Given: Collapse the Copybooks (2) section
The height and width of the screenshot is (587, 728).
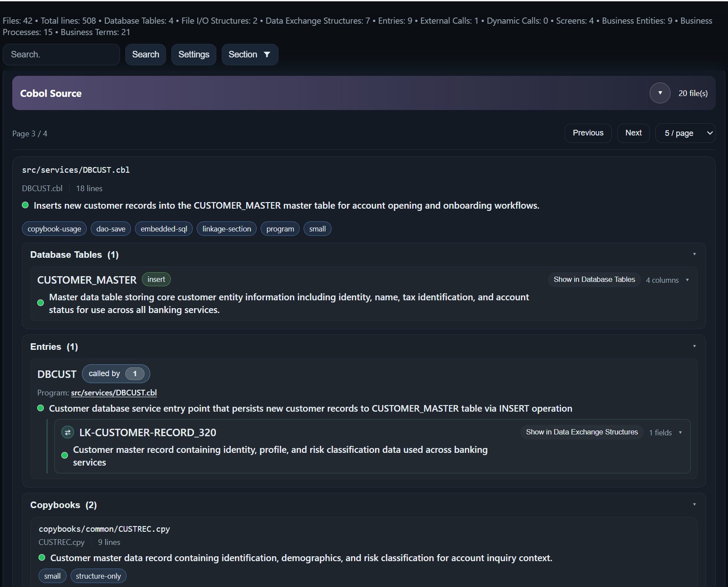Looking at the screenshot, I should (x=694, y=505).
